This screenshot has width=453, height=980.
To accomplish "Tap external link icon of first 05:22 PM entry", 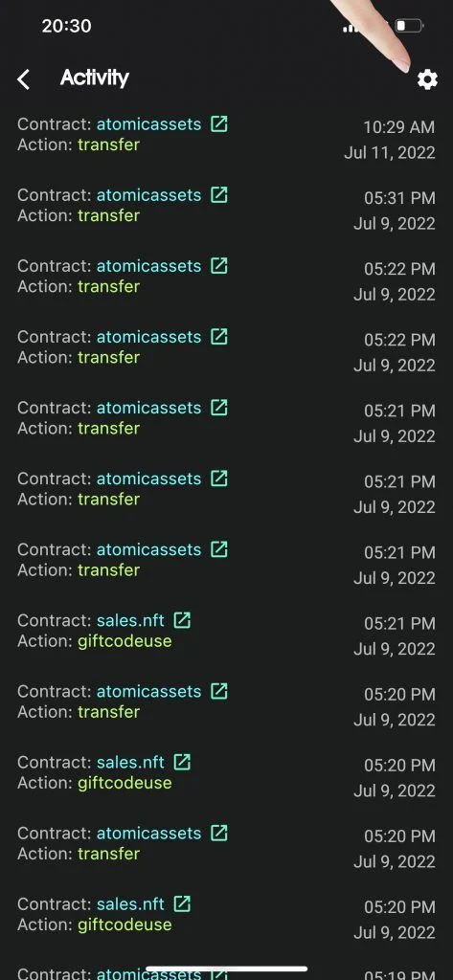I will click(219, 266).
